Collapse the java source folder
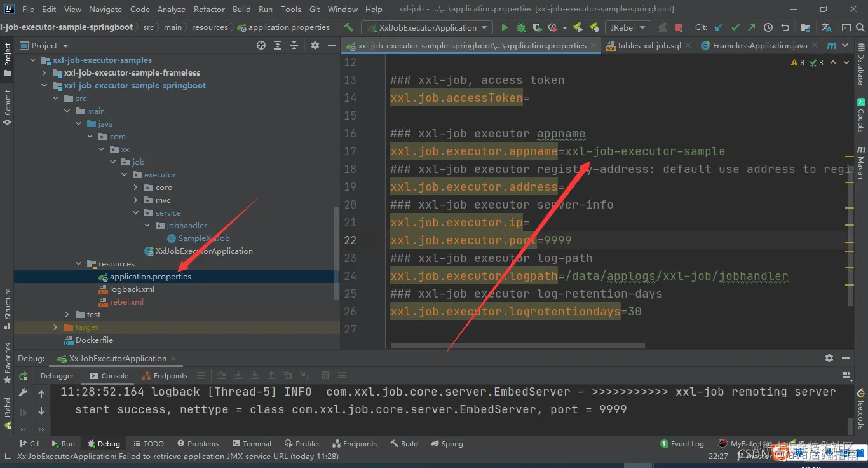The height and width of the screenshot is (468, 868). [79, 124]
